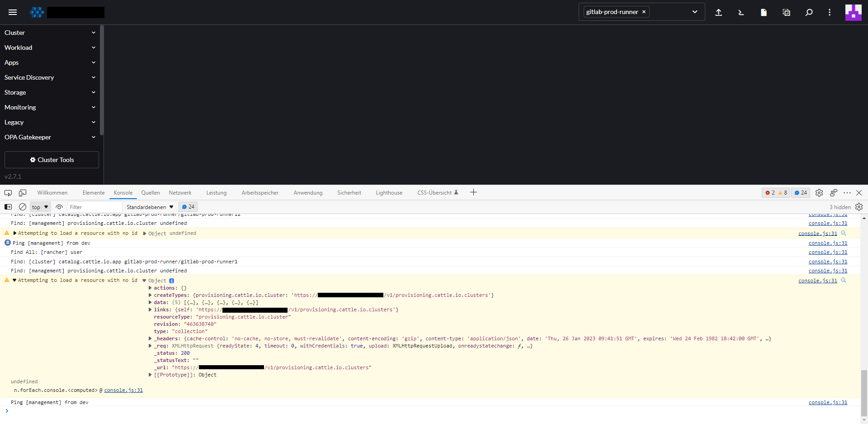Click the create live expression eye icon
The height and width of the screenshot is (424, 868).
[x=59, y=207]
